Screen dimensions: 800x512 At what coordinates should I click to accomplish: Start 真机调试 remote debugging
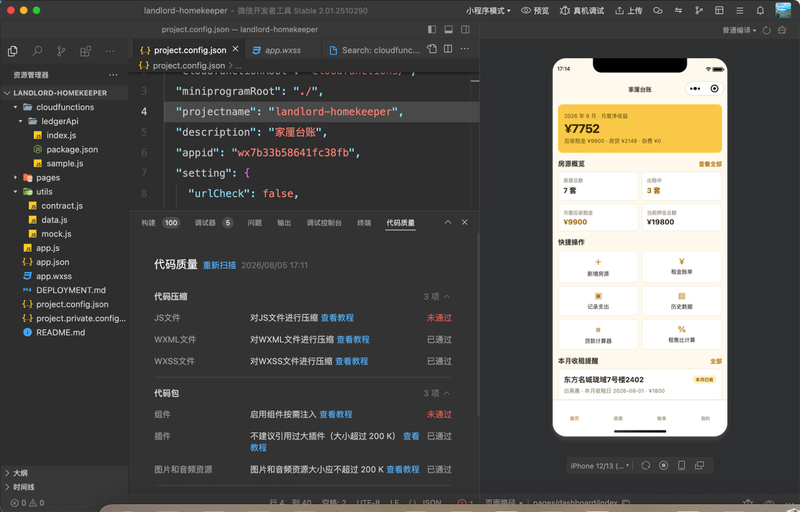coord(582,11)
